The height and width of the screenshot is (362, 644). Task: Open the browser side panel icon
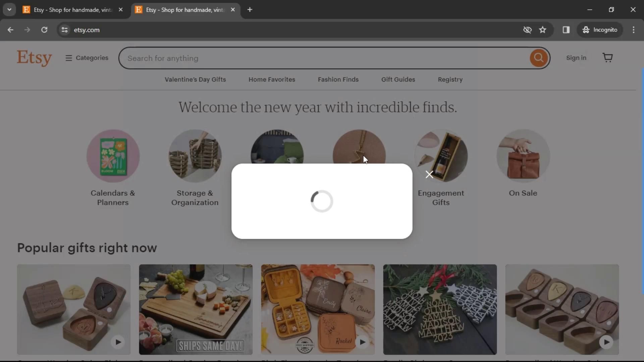(566, 30)
